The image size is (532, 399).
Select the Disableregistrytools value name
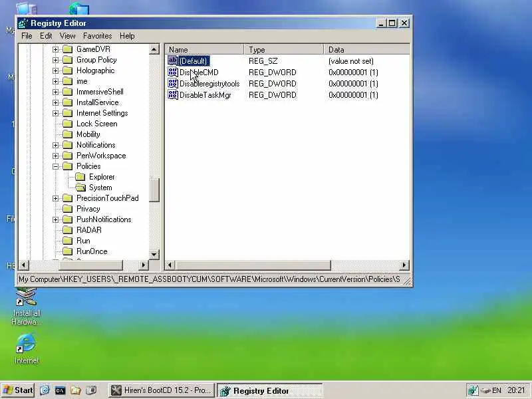tap(209, 84)
